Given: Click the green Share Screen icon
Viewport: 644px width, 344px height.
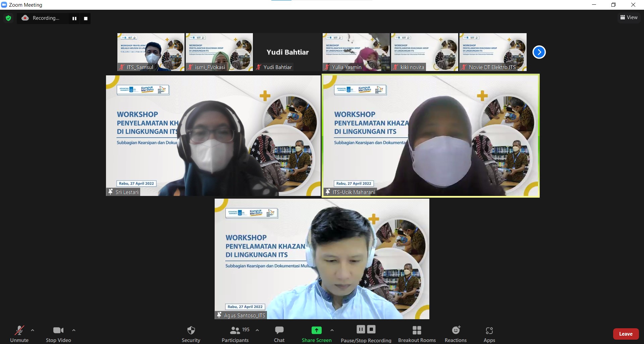Looking at the screenshot, I should click(316, 330).
